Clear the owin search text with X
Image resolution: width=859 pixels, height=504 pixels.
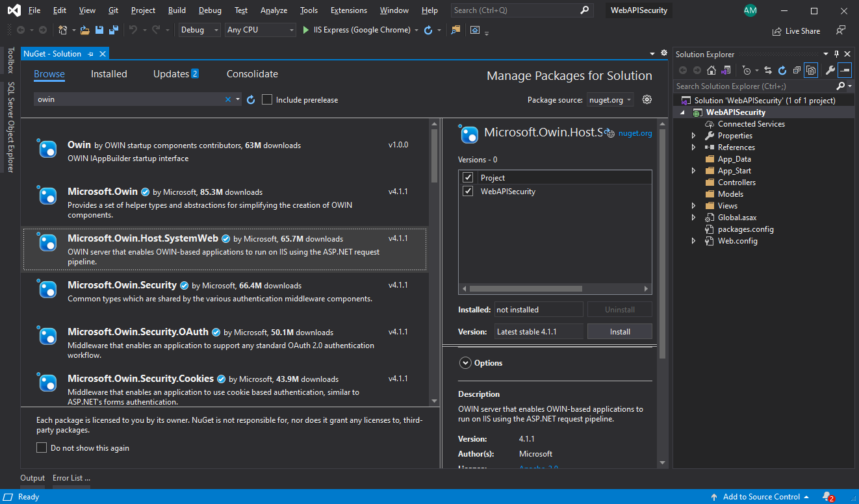coord(228,99)
